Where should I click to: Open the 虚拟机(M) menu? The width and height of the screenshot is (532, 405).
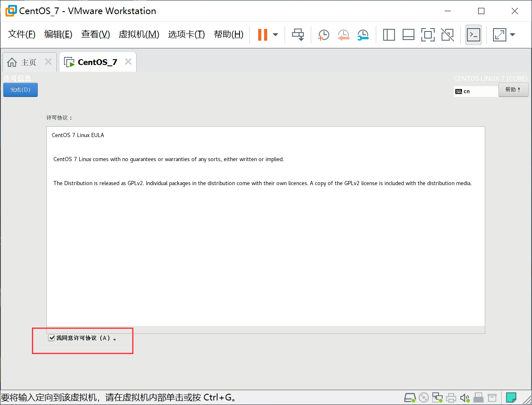coord(139,34)
